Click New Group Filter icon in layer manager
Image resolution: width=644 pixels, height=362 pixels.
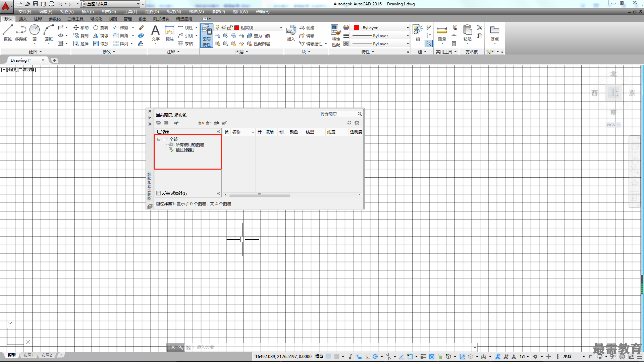(166, 123)
